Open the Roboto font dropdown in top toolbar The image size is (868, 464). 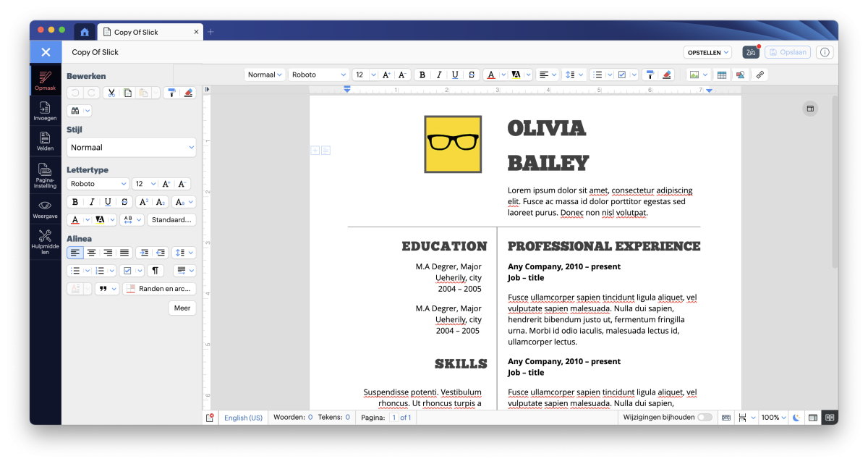(x=318, y=75)
